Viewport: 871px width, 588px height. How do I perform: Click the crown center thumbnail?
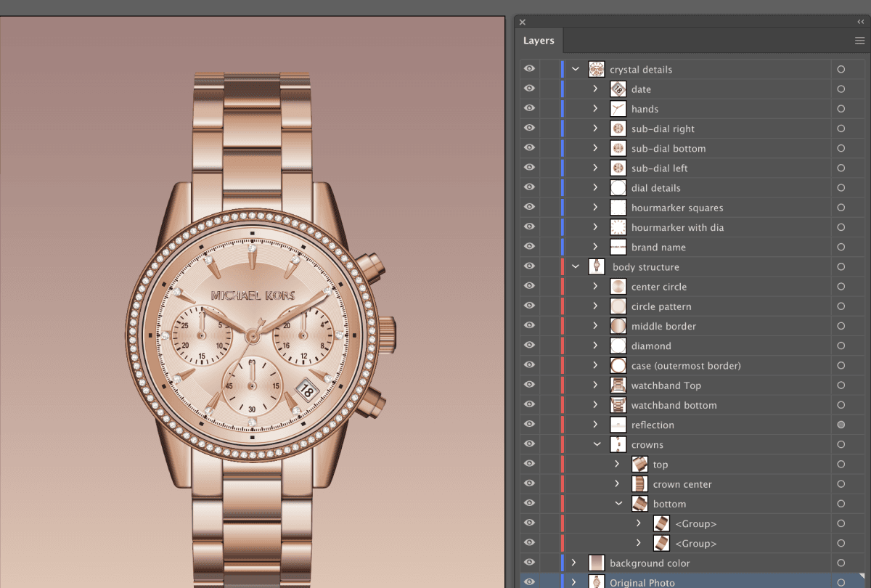click(x=639, y=484)
